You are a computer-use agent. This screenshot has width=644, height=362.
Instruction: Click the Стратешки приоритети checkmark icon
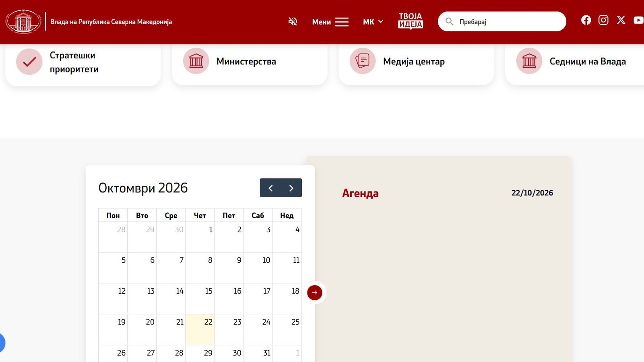tap(29, 62)
